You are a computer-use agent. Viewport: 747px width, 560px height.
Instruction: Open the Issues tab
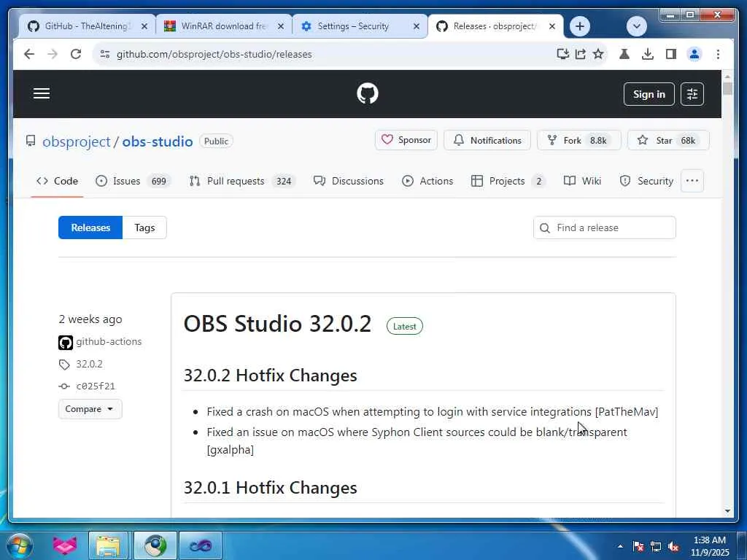coord(133,181)
